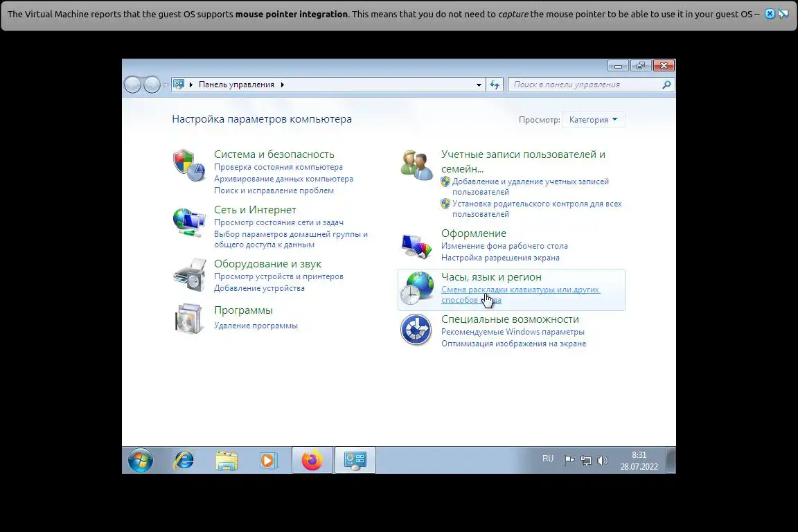Open Сеть и Интернет category

[x=255, y=210]
